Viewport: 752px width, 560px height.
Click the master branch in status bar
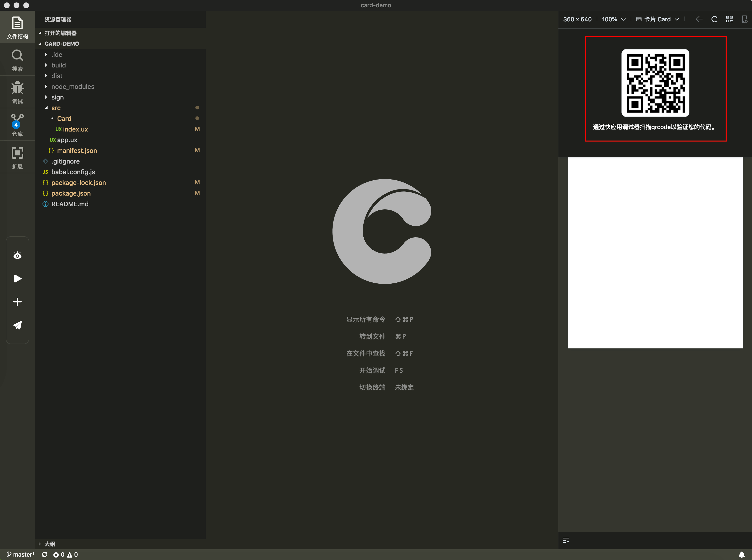coord(21,555)
